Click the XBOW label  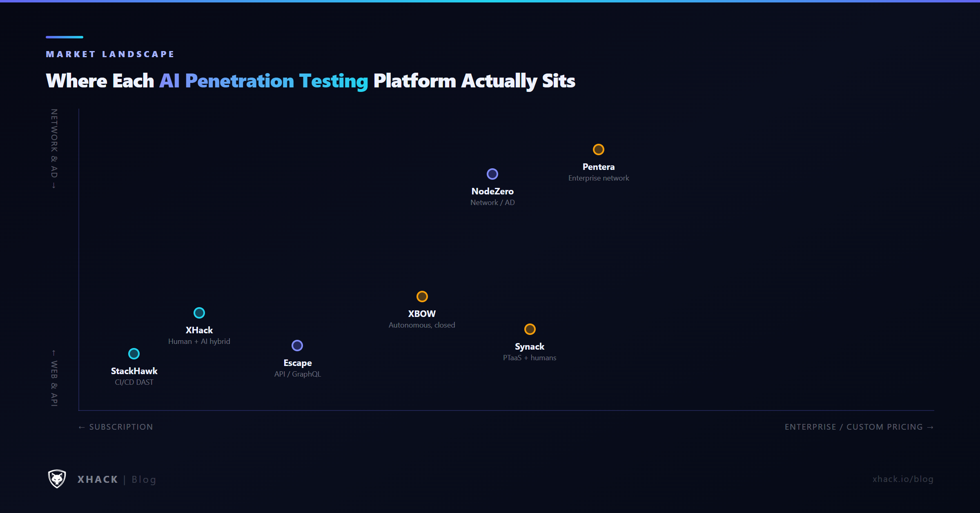(x=422, y=314)
